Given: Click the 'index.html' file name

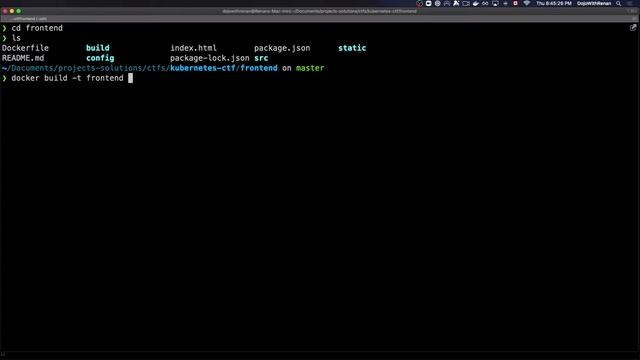Looking at the screenshot, I should tap(193, 48).
